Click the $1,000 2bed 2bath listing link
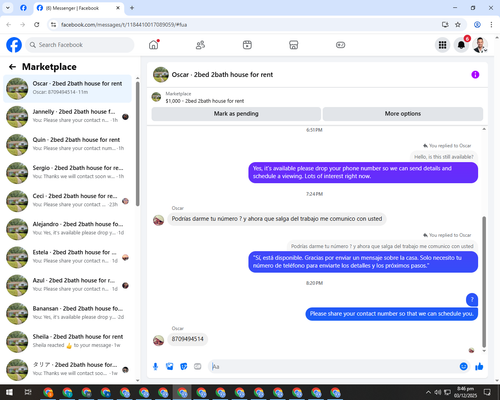Image resolution: width=500 pixels, height=400 pixels. (205, 101)
